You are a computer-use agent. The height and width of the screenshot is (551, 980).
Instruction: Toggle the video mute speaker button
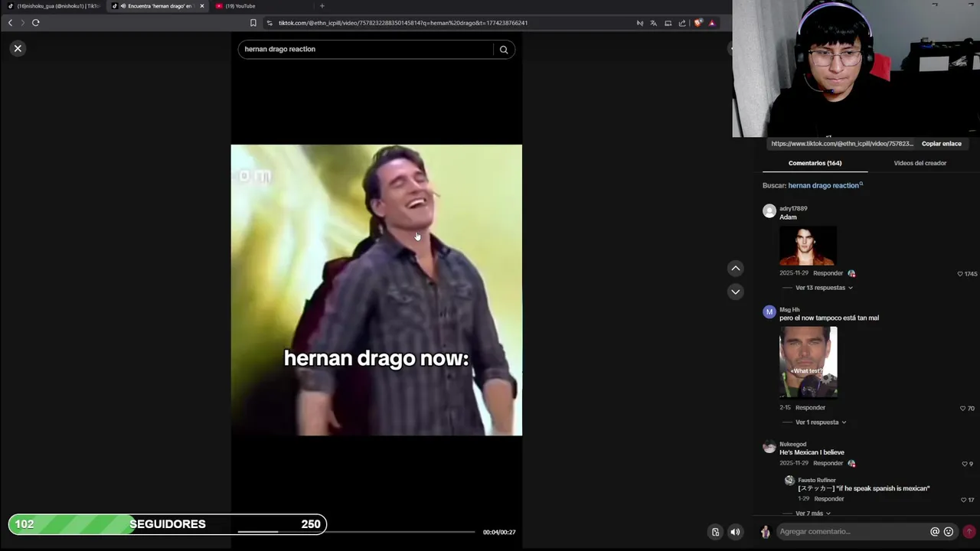[735, 532]
